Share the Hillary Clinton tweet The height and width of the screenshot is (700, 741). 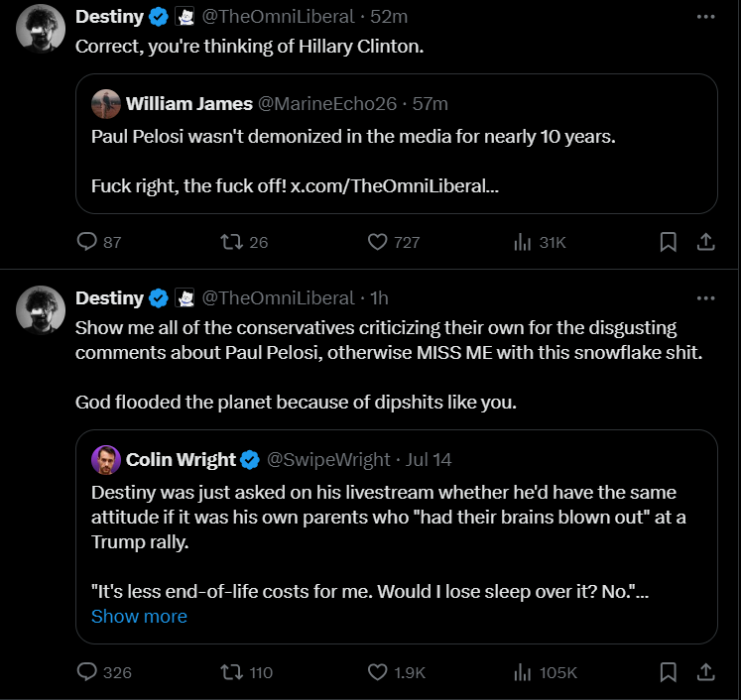coord(705,242)
